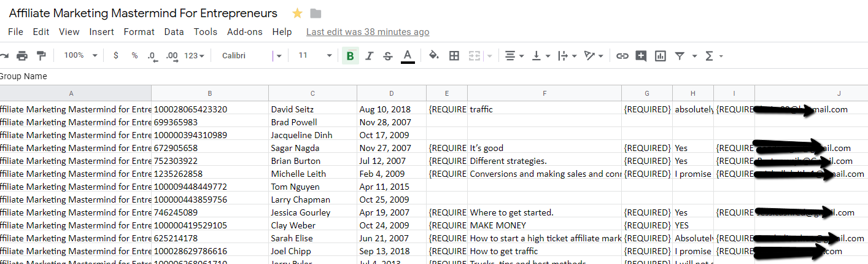
Task: Insert a chart
Action: click(x=661, y=56)
